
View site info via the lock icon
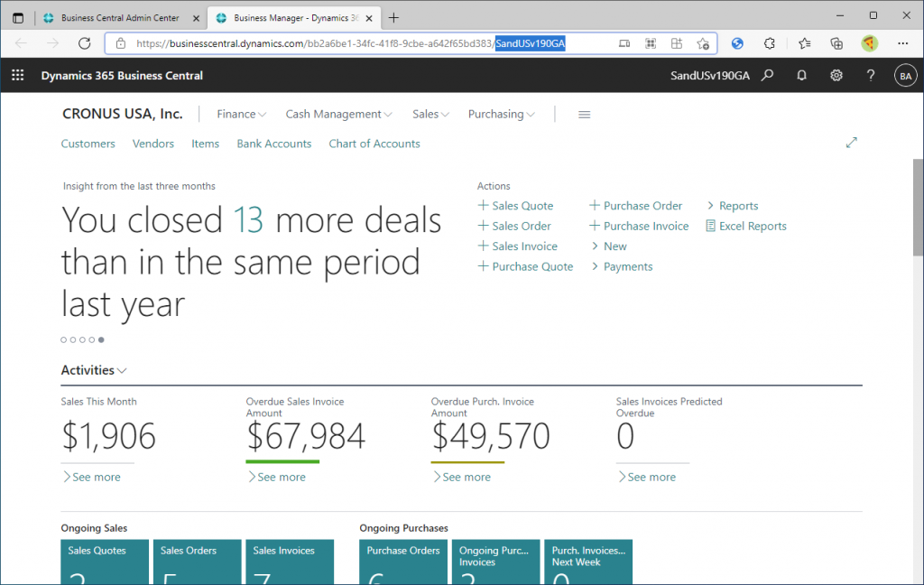tap(121, 43)
